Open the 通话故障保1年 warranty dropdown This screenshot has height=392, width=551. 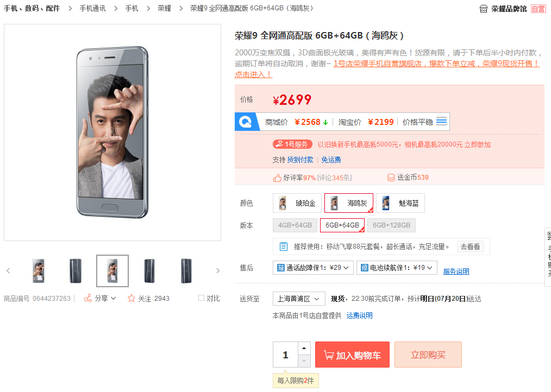tap(313, 268)
